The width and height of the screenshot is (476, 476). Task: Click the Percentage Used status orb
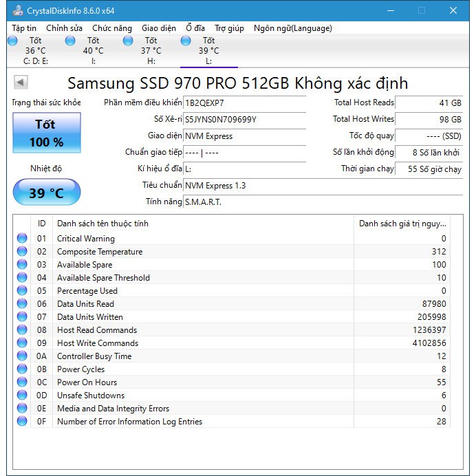(22, 290)
